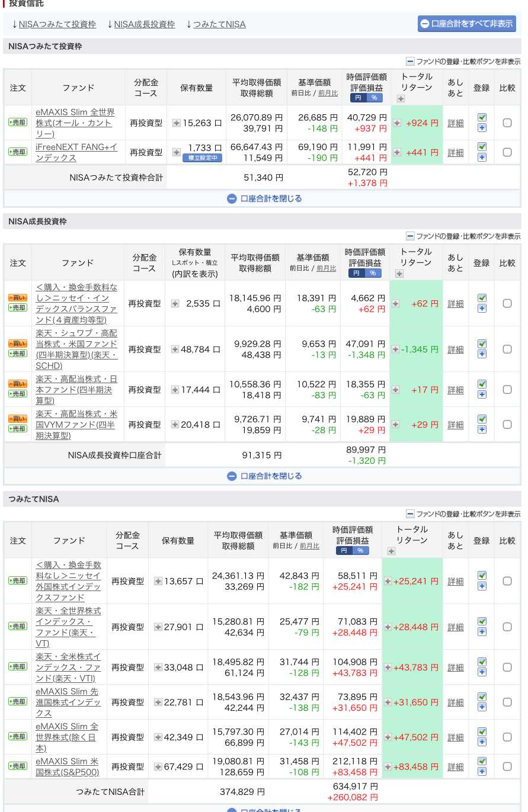Hide fund 登録・比較 buttons in NISAつみたて投資枠 section

coord(463,61)
